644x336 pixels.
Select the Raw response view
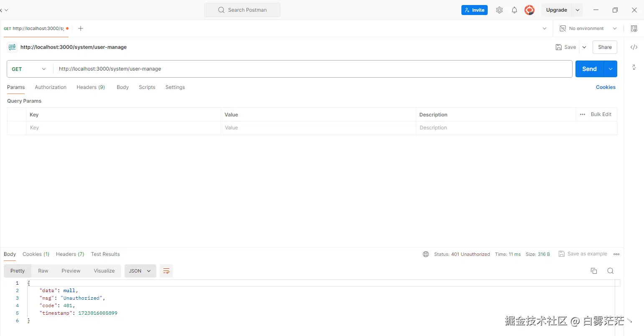click(43, 271)
